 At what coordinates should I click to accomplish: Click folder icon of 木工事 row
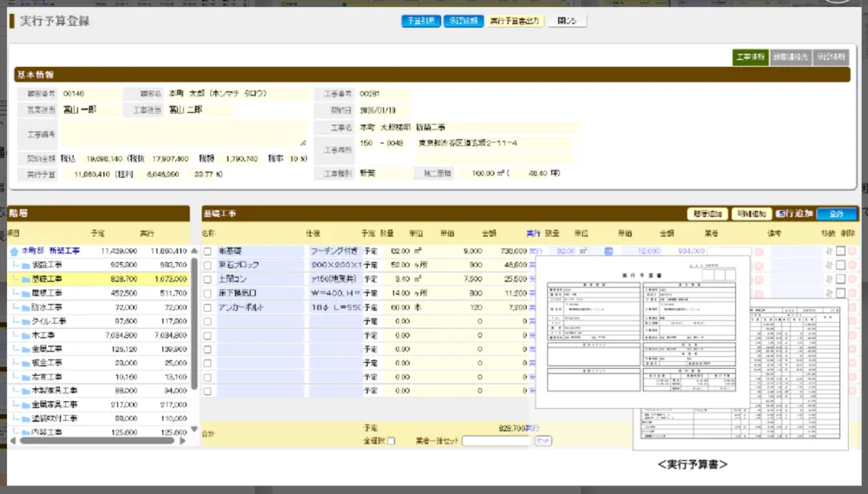click(x=25, y=335)
